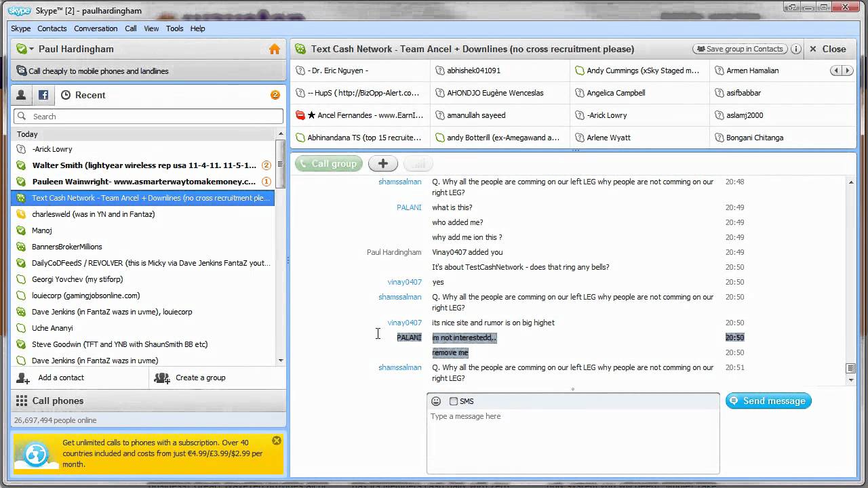Select participant Dr. Eric Nguyen
Screen dimensions: 868x488
pyautogui.click(x=360, y=70)
